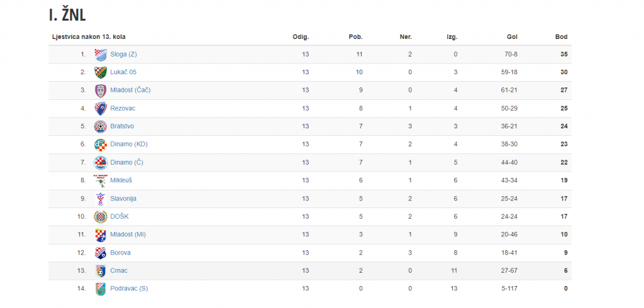The image size is (644, 308).
Task: Click the Gol column header
Action: (x=512, y=37)
